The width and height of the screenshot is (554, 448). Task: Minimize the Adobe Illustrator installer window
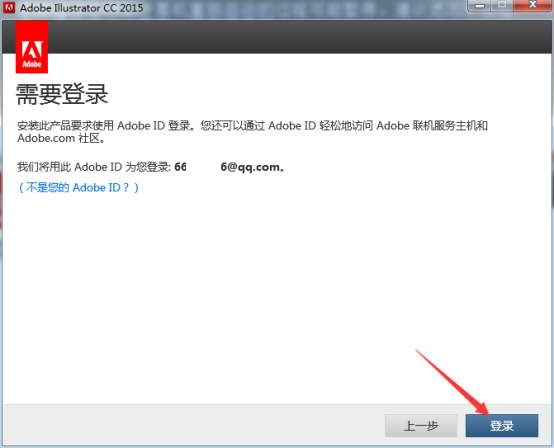point(480,6)
